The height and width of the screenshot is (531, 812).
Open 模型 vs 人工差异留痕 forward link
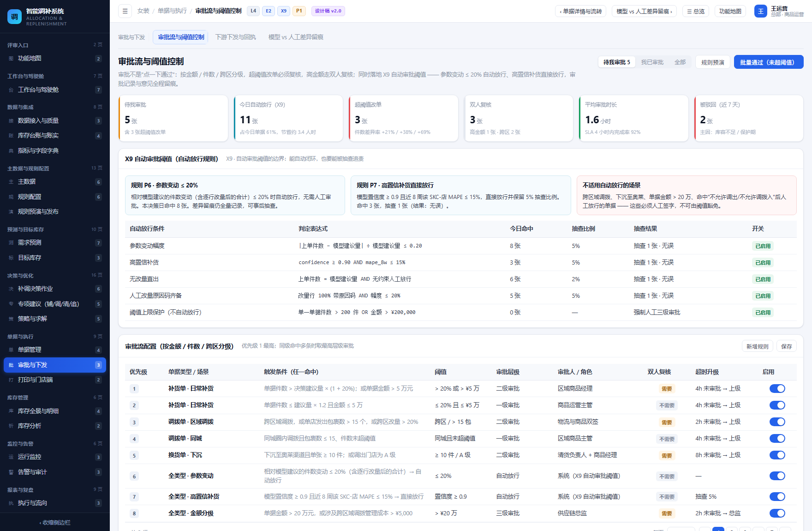[x=644, y=11]
